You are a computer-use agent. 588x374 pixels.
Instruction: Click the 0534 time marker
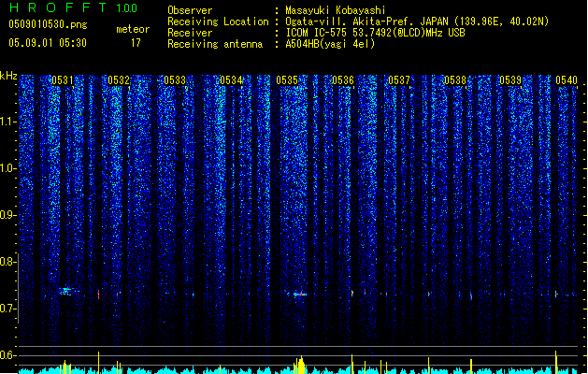[231, 80]
